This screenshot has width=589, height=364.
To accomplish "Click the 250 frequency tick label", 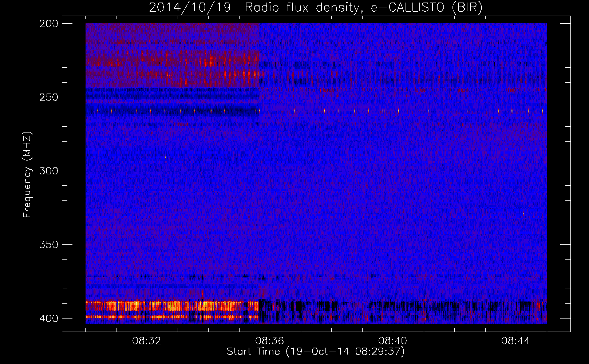I will pyautogui.click(x=49, y=97).
